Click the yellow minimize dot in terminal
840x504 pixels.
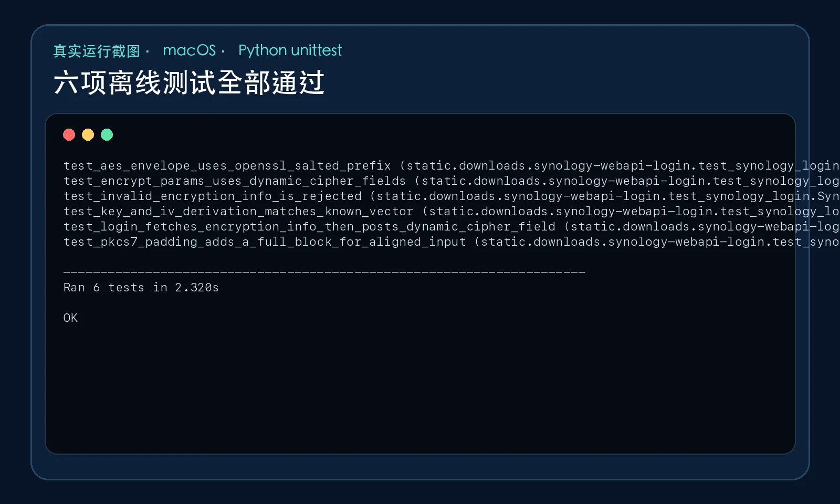[88, 135]
